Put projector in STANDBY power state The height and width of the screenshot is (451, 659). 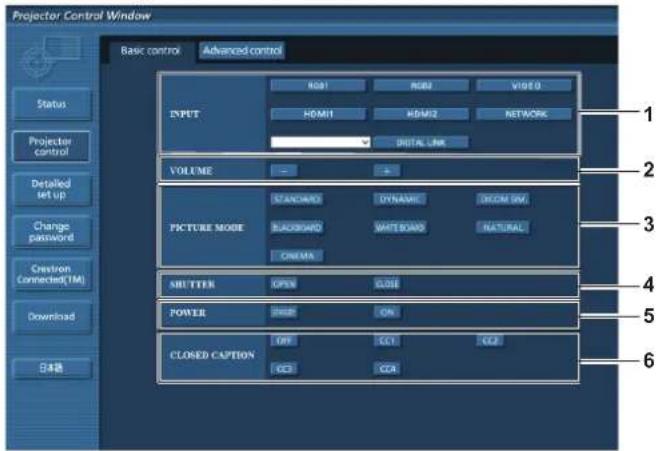coord(284,312)
